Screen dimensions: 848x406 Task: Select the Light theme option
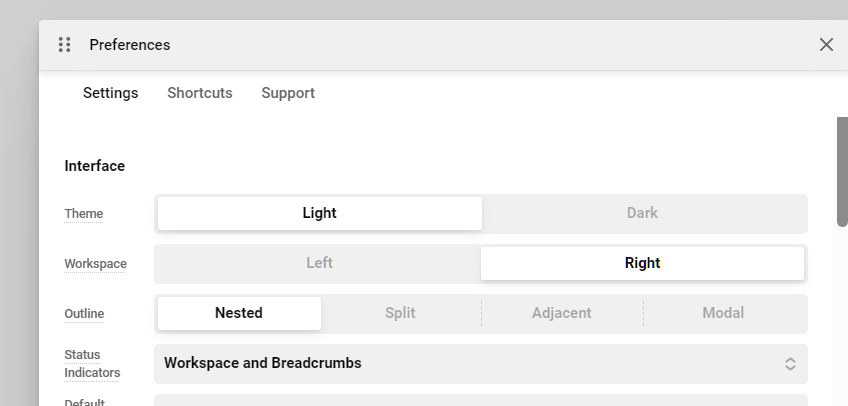click(319, 213)
